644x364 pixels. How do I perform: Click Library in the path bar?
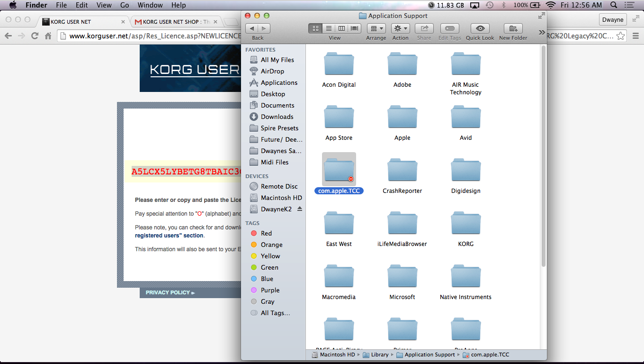[x=376, y=355]
